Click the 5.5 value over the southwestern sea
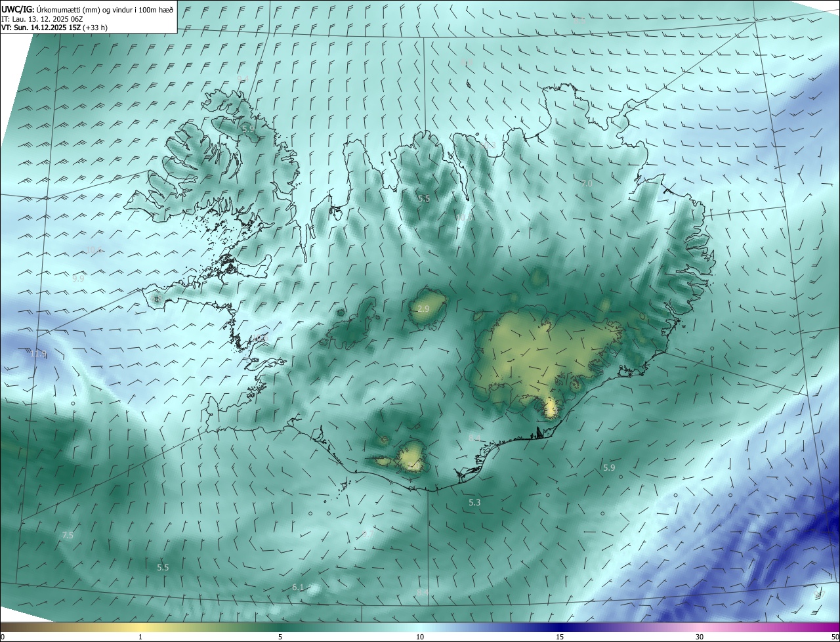840x642 pixels. pyautogui.click(x=163, y=567)
